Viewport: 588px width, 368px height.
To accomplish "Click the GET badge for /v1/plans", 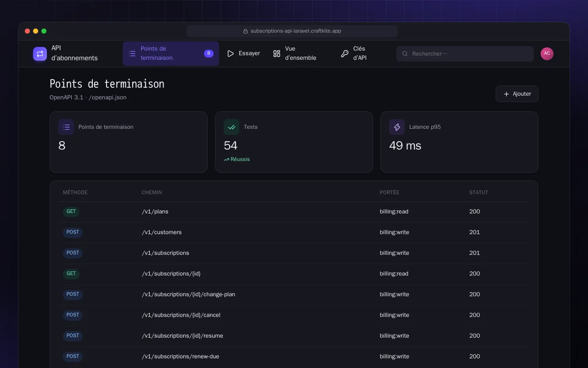I will coord(71,212).
